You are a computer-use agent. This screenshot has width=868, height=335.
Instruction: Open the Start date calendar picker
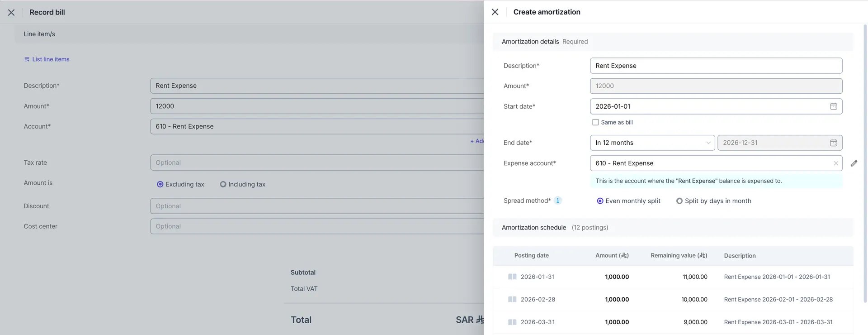834,106
